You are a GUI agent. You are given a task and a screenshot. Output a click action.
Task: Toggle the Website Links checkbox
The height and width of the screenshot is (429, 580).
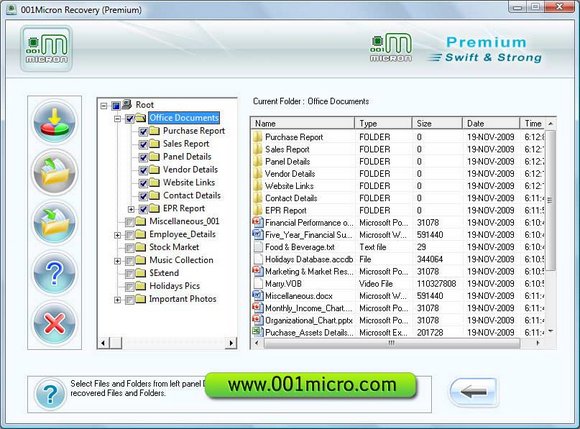(x=144, y=183)
